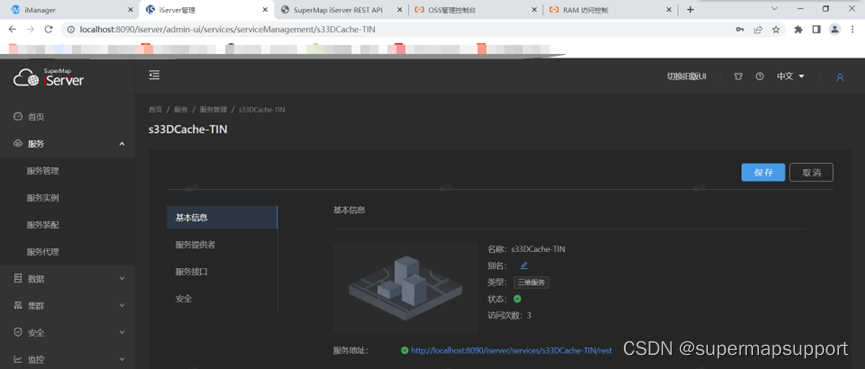The width and height of the screenshot is (865, 369).
Task: Click the SuperMap iServer logo
Action: click(x=49, y=77)
